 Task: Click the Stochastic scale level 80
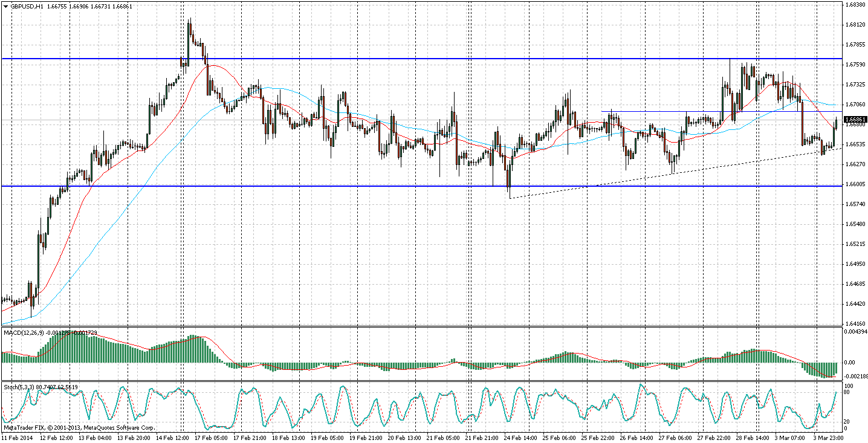(847, 393)
